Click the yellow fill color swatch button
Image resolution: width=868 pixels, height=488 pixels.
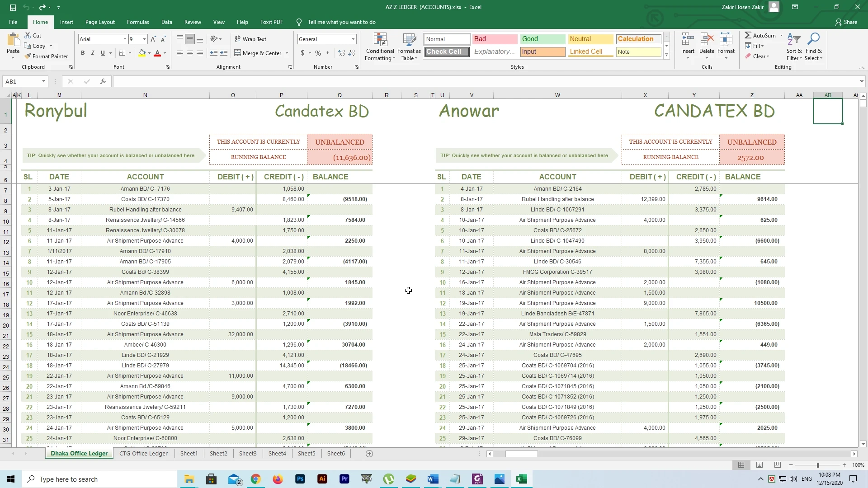[x=142, y=53]
